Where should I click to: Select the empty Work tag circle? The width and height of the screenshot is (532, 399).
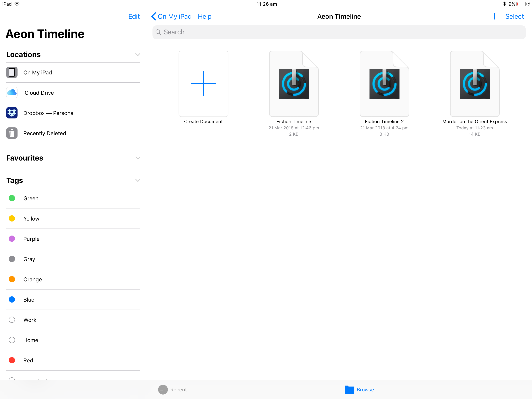pos(12,320)
